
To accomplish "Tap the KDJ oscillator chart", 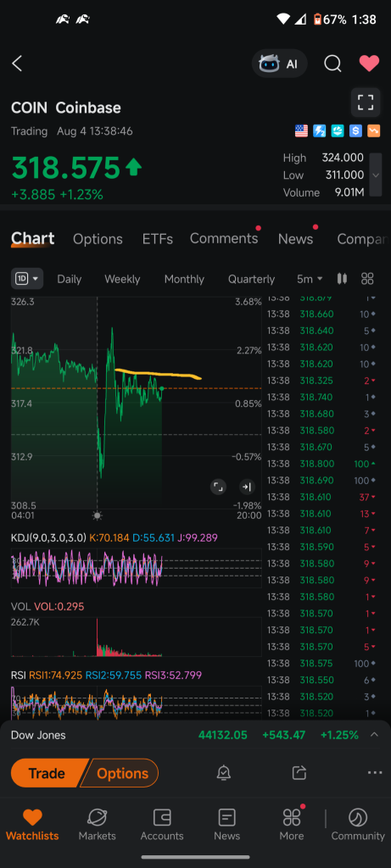I will click(x=137, y=567).
